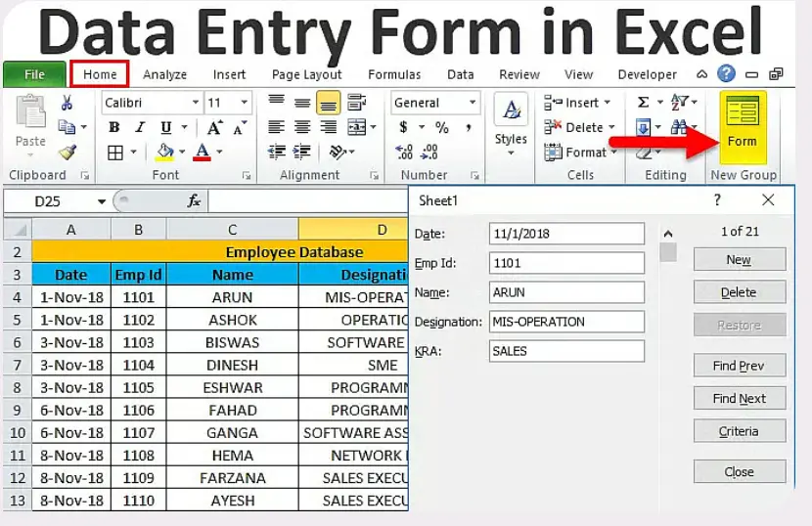This screenshot has width=812, height=526.
Task: Expand the Insert cells dropdown
Action: point(607,103)
